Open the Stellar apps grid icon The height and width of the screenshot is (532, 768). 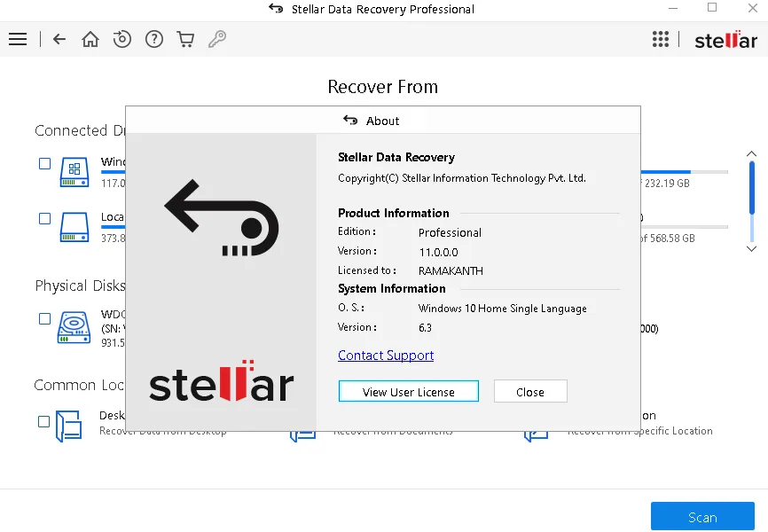coord(661,39)
